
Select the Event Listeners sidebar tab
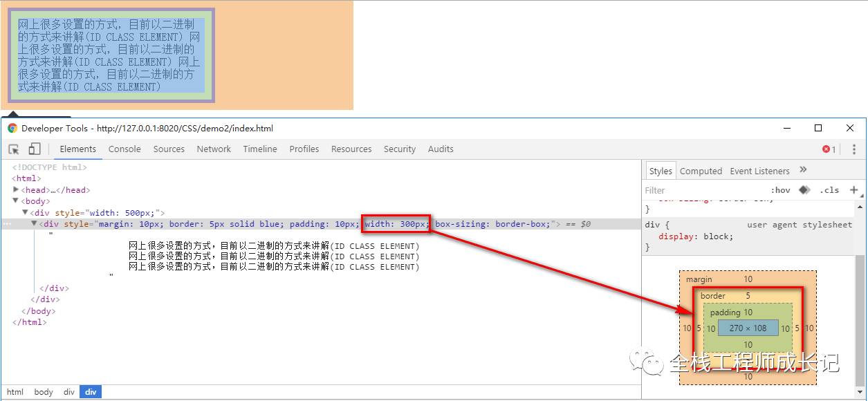[759, 171]
